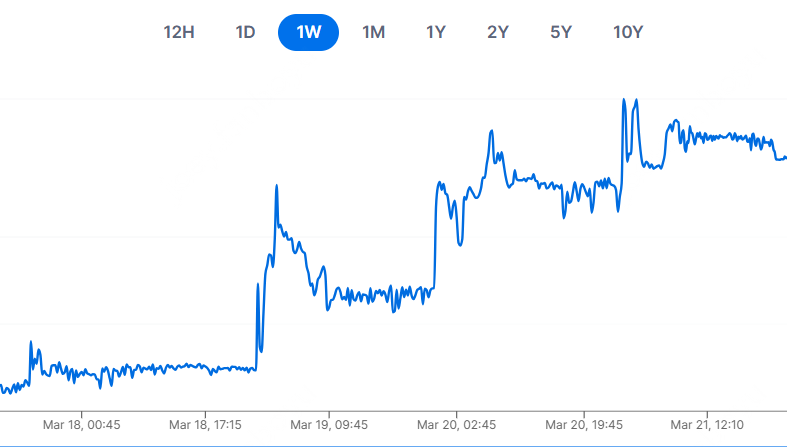Select the 12H time range tab
Screen dimensions: 787x447
coord(178,32)
